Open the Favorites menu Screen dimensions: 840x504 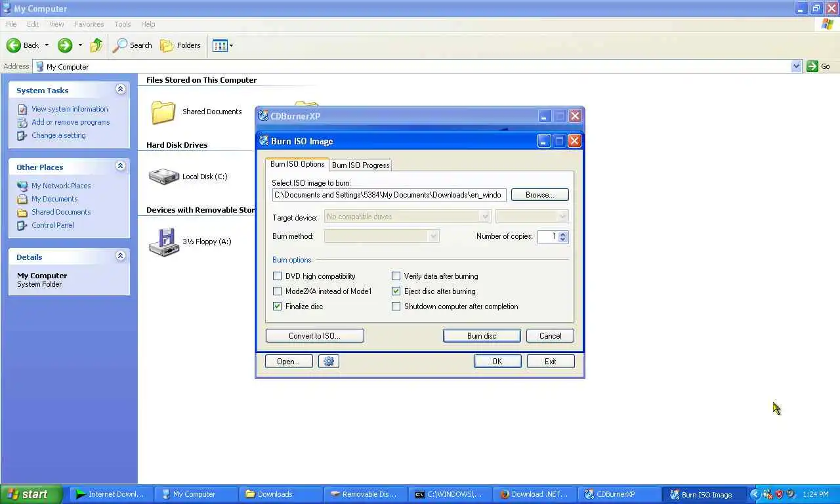pos(89,24)
